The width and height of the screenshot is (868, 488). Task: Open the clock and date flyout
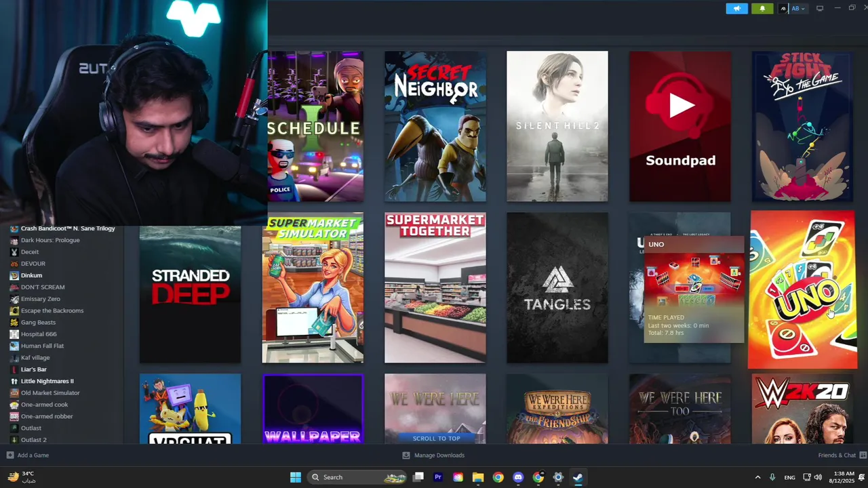tap(841, 477)
